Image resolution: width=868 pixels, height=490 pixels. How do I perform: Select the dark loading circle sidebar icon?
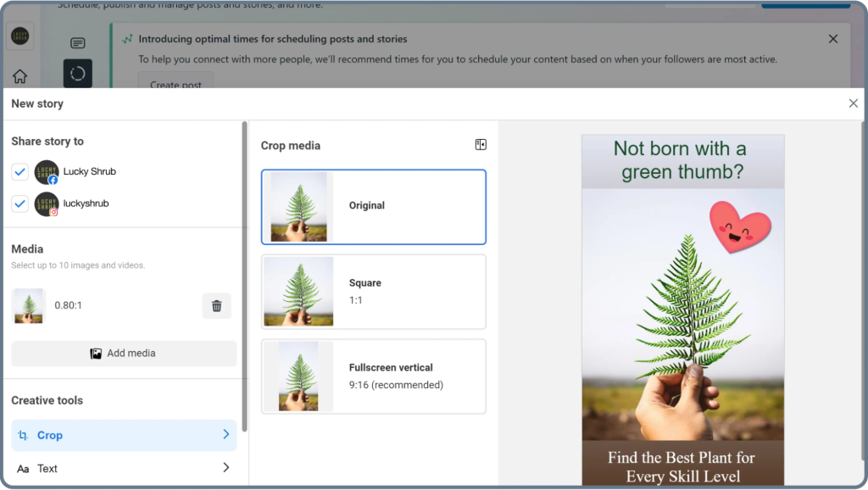[77, 73]
